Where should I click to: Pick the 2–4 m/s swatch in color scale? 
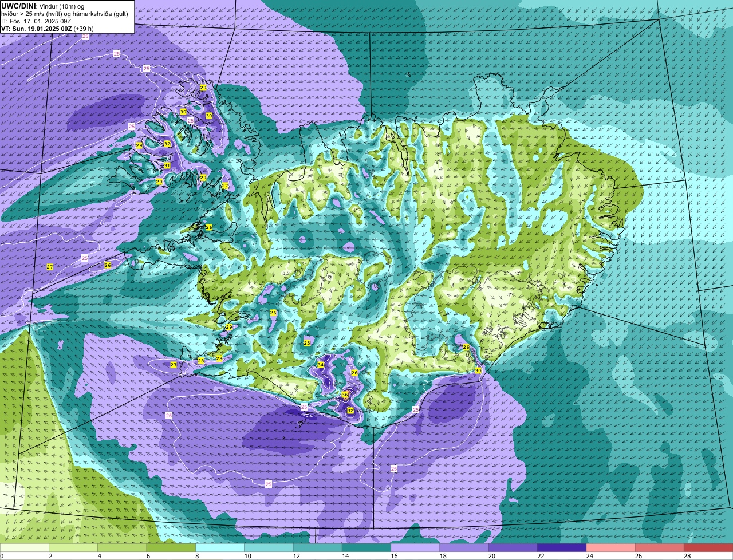pyautogui.click(x=73, y=547)
